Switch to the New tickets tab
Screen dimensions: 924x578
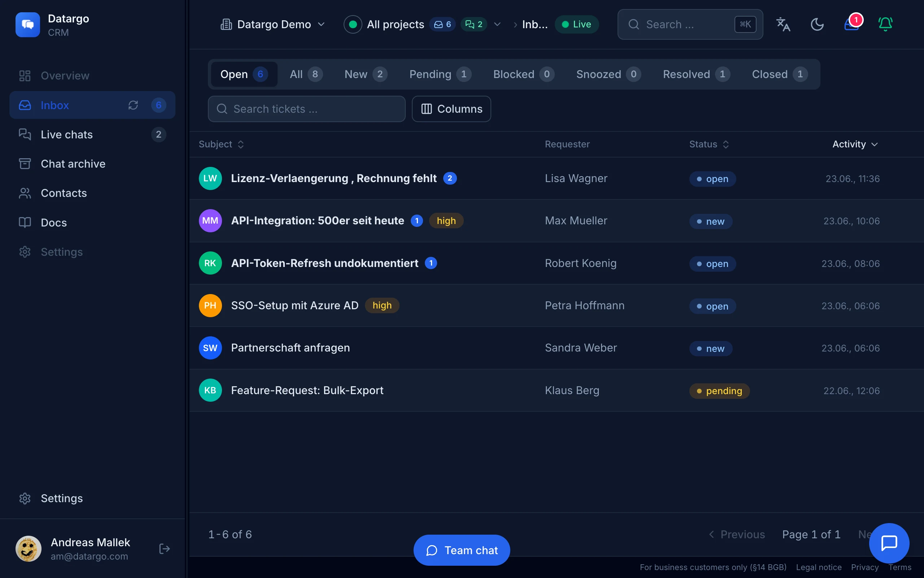(x=366, y=74)
